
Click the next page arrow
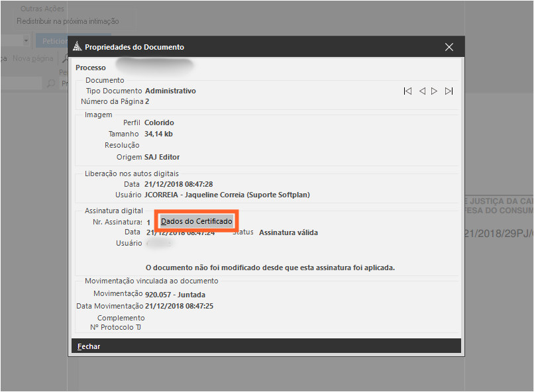[x=435, y=91]
